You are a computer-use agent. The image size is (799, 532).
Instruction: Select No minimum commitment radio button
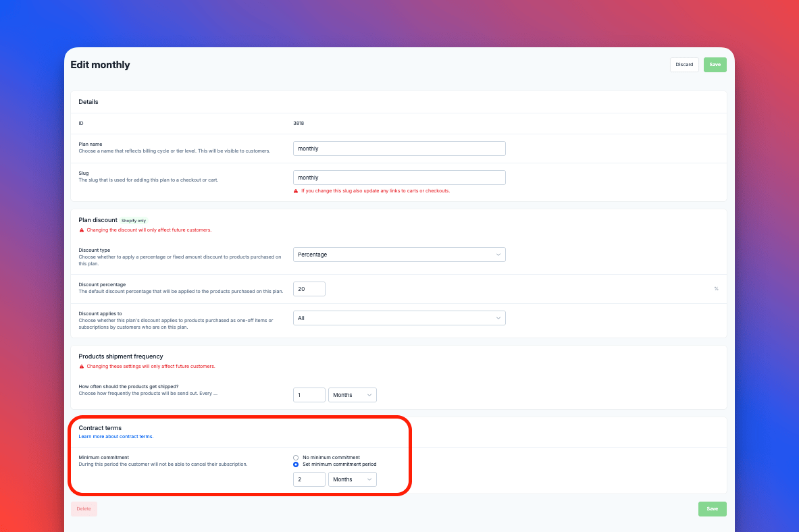296,458
